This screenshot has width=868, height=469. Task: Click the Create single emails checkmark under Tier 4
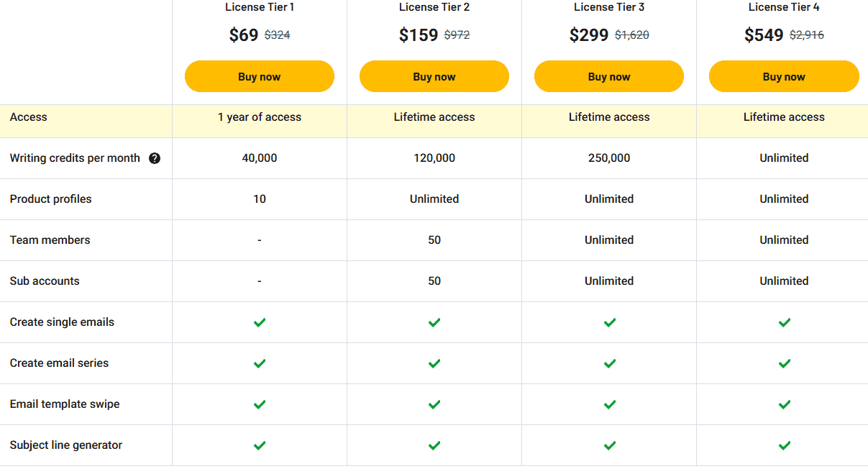[784, 322]
